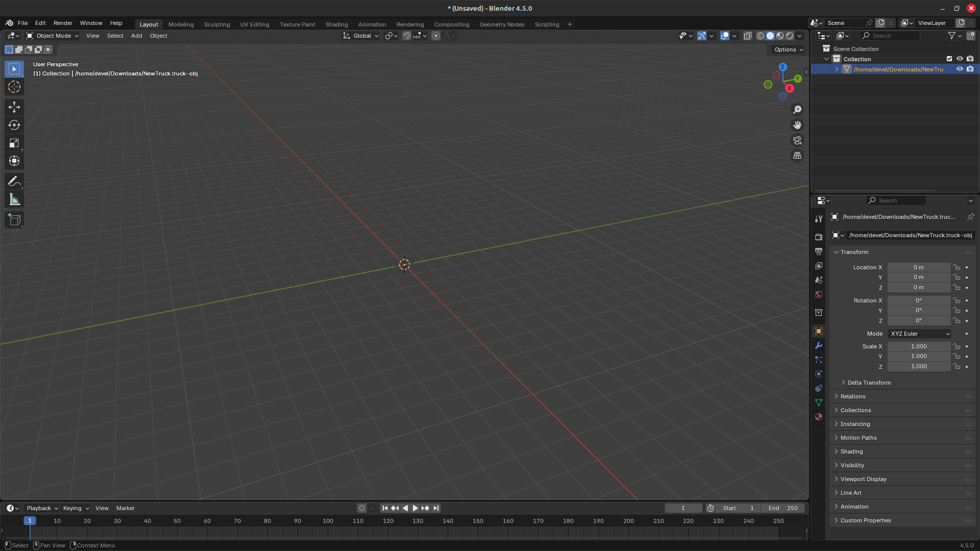Screen dimensions: 980x551
Task: Switch perspective/orthographic with the grid icon
Action: 797,156
